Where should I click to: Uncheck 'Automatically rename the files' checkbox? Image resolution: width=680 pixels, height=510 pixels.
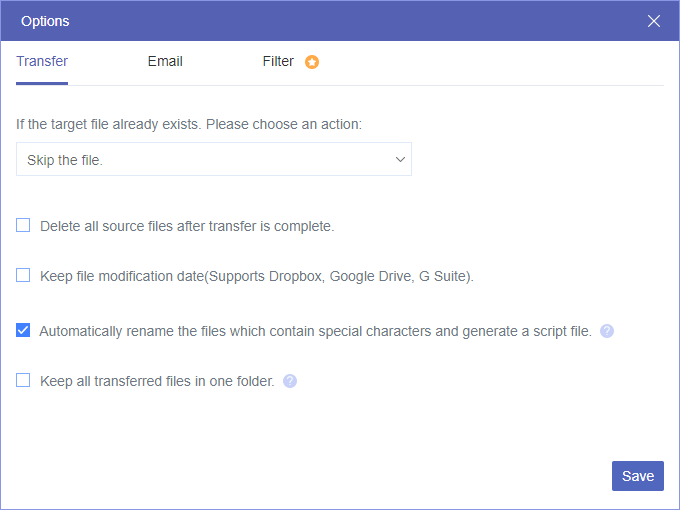23,330
